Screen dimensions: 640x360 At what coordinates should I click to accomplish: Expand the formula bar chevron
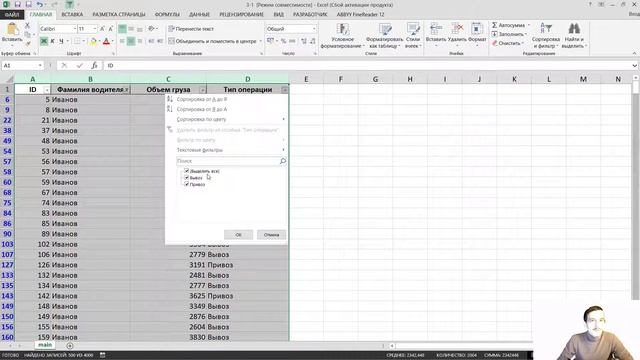pos(634,65)
